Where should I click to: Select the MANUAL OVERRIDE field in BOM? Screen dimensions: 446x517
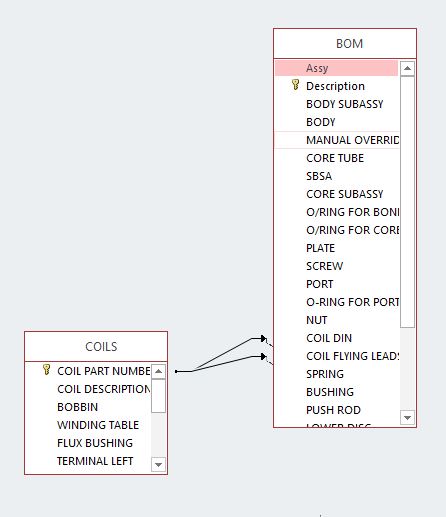tap(336, 140)
